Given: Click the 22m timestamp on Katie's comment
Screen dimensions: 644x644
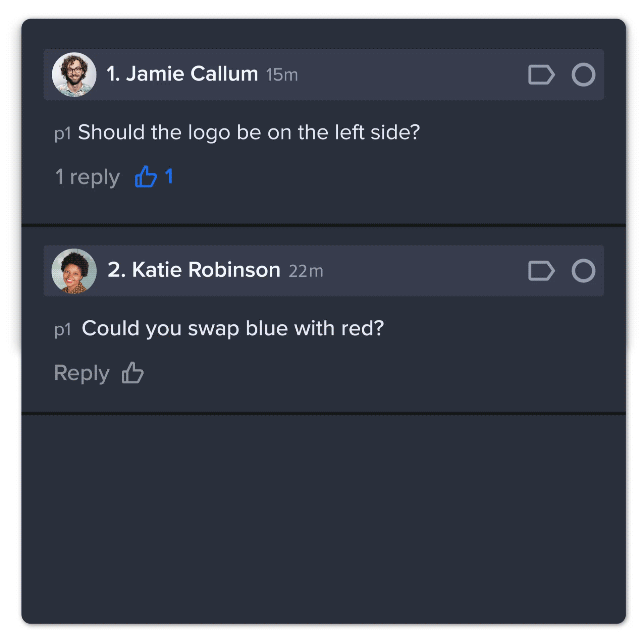Looking at the screenshot, I should pos(306,271).
